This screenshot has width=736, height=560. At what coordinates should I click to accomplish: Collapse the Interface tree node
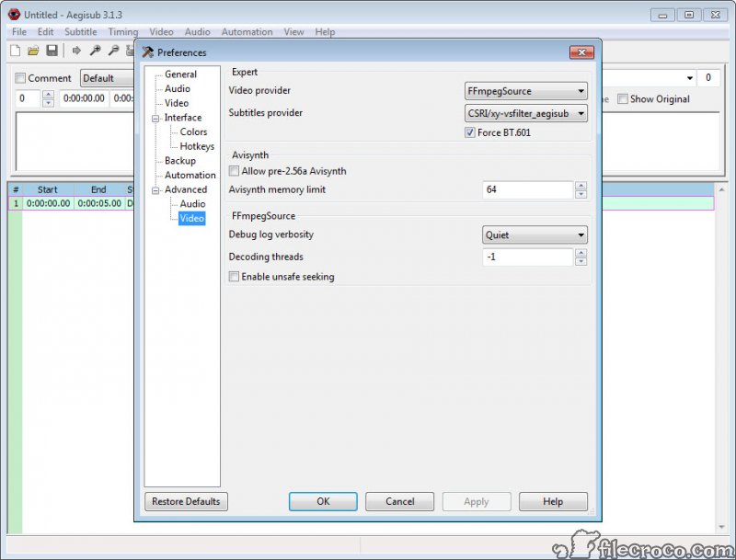click(x=155, y=119)
